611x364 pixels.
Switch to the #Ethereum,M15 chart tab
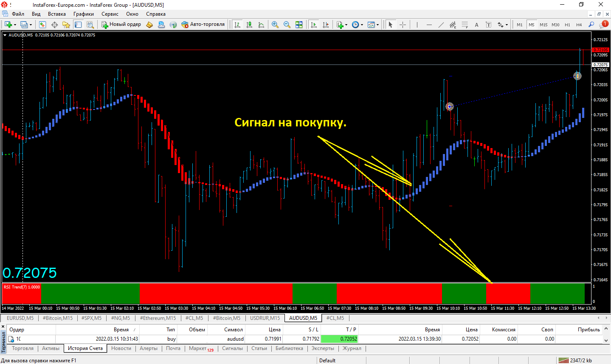click(158, 318)
